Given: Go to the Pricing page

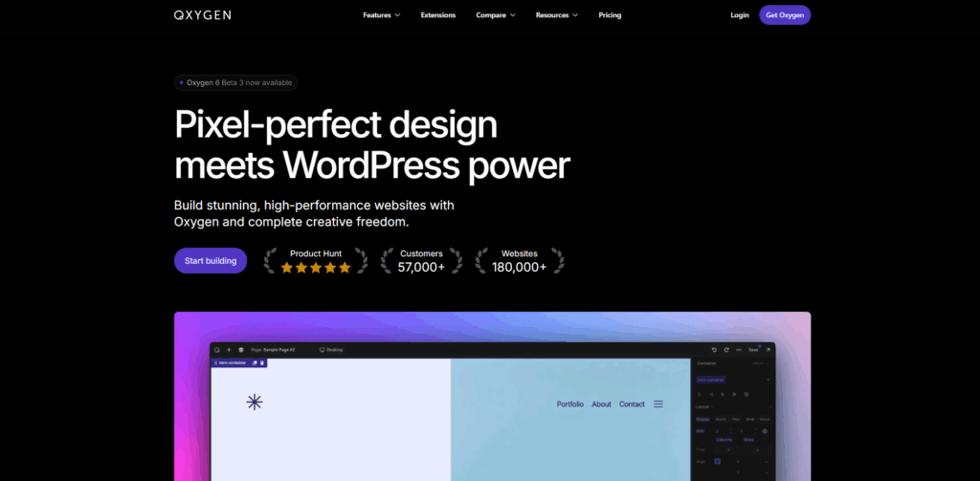Looking at the screenshot, I should [610, 15].
